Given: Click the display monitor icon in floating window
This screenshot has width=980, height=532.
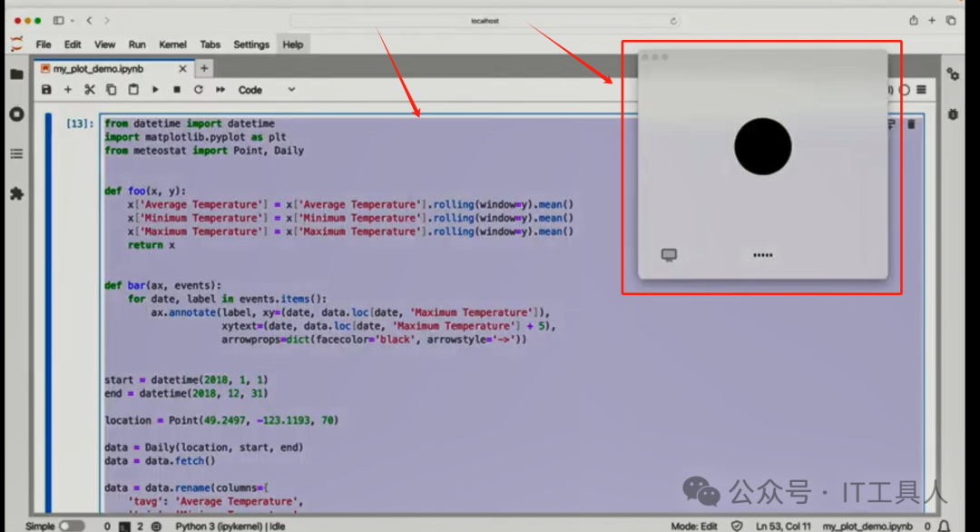Looking at the screenshot, I should click(x=669, y=255).
